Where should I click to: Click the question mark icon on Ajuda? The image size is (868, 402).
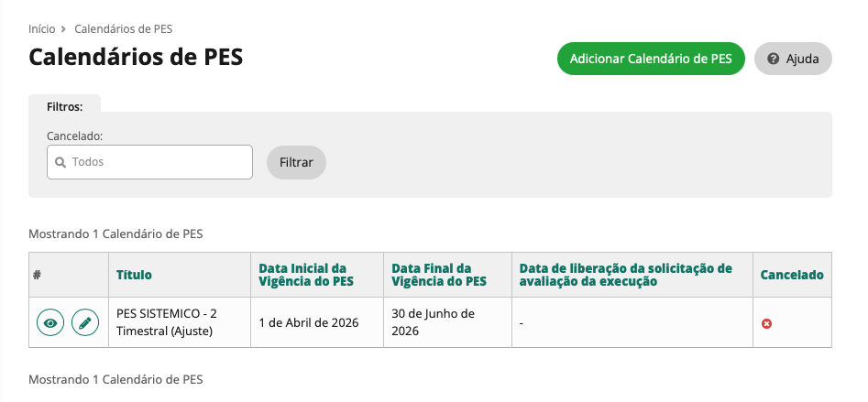(x=774, y=59)
